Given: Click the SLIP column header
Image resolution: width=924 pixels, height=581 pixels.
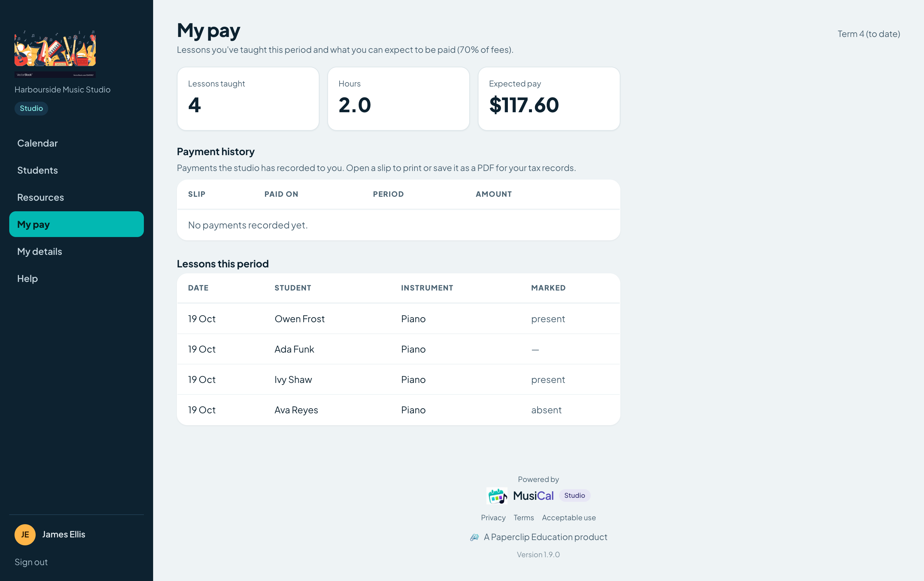Looking at the screenshot, I should (x=197, y=194).
